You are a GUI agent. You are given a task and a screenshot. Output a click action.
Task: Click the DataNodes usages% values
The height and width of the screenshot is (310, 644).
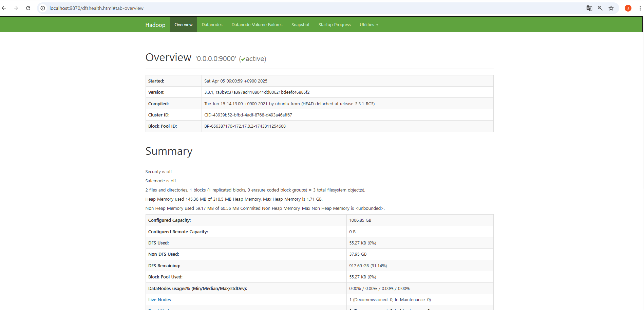point(379,288)
